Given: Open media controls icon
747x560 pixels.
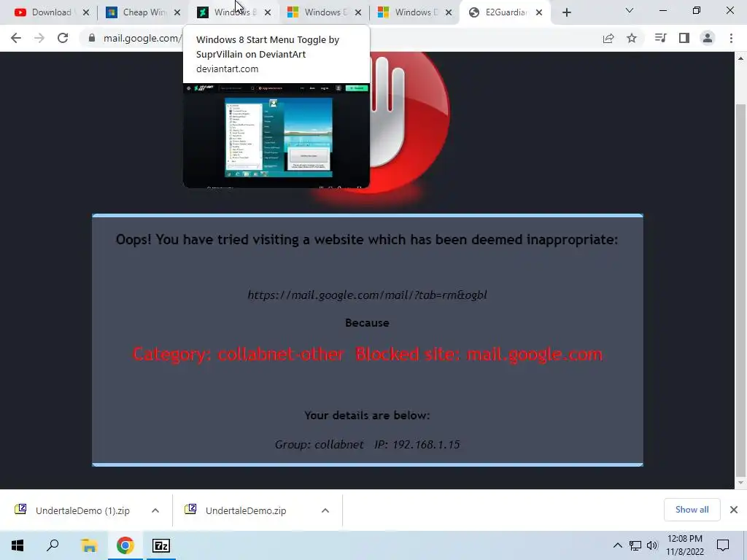Looking at the screenshot, I should click(660, 38).
